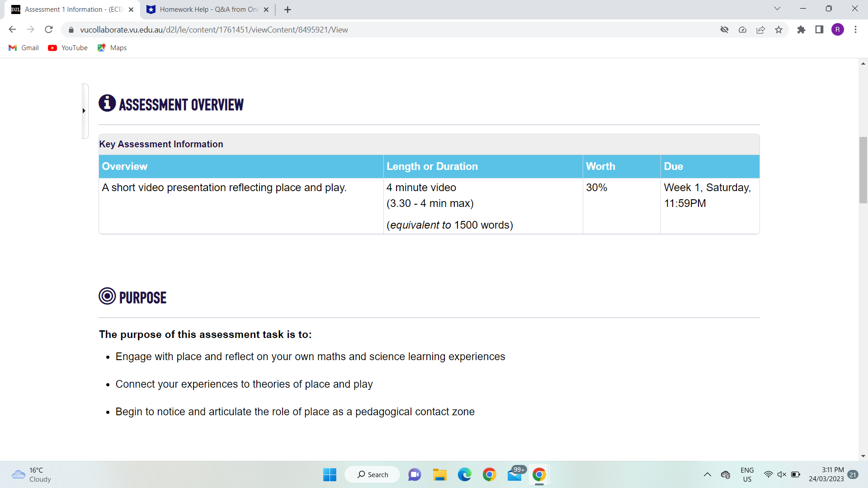The height and width of the screenshot is (488, 868).
Task: Open the YouTube bookmark
Action: click(x=68, y=48)
